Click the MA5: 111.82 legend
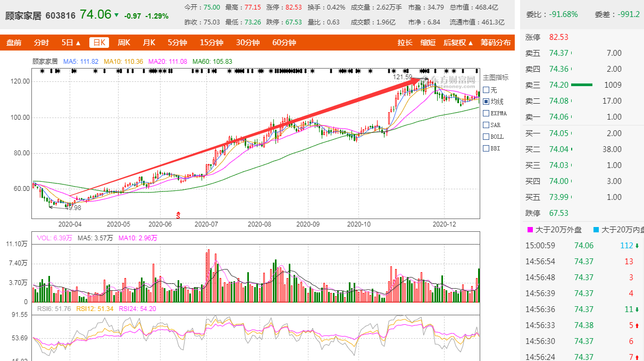 pyautogui.click(x=81, y=62)
